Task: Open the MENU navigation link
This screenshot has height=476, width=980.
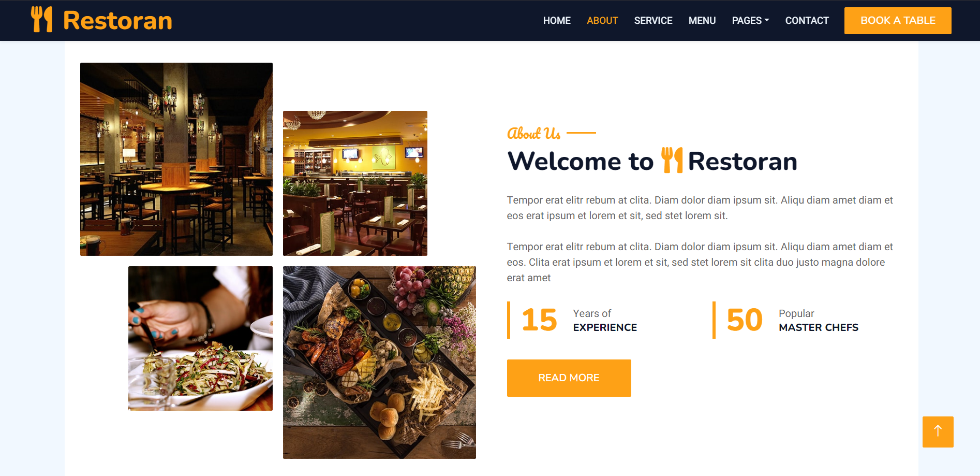Action: coord(702,21)
